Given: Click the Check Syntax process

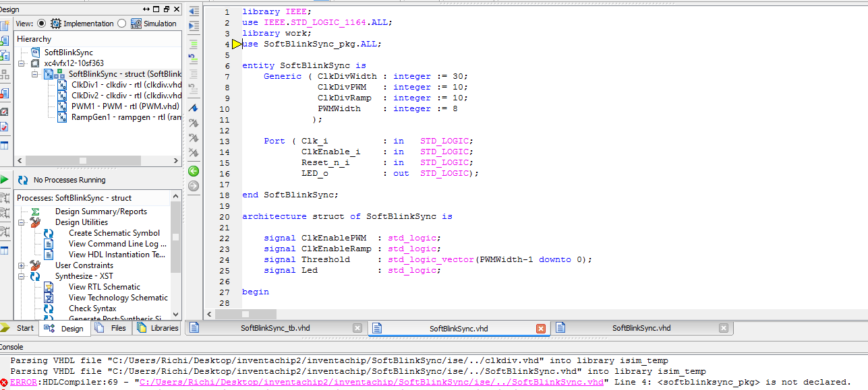Looking at the screenshot, I should coord(92,308).
